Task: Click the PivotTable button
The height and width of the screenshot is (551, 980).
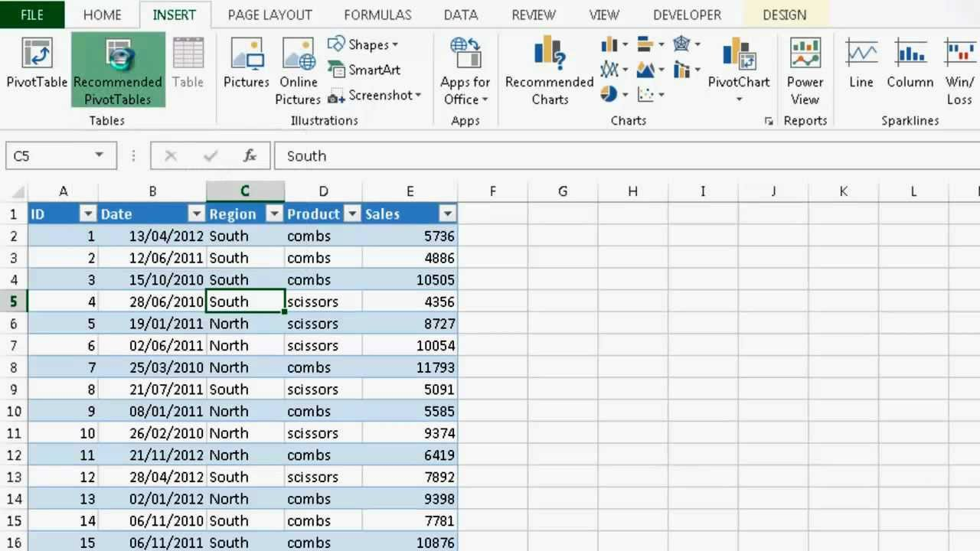Action: click(37, 64)
